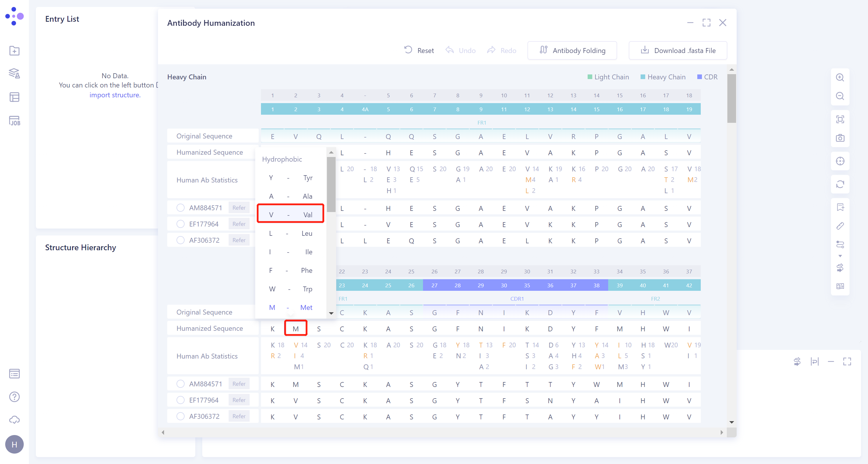Select AF306372 radio in the first block
868x464 pixels.
[x=180, y=240]
